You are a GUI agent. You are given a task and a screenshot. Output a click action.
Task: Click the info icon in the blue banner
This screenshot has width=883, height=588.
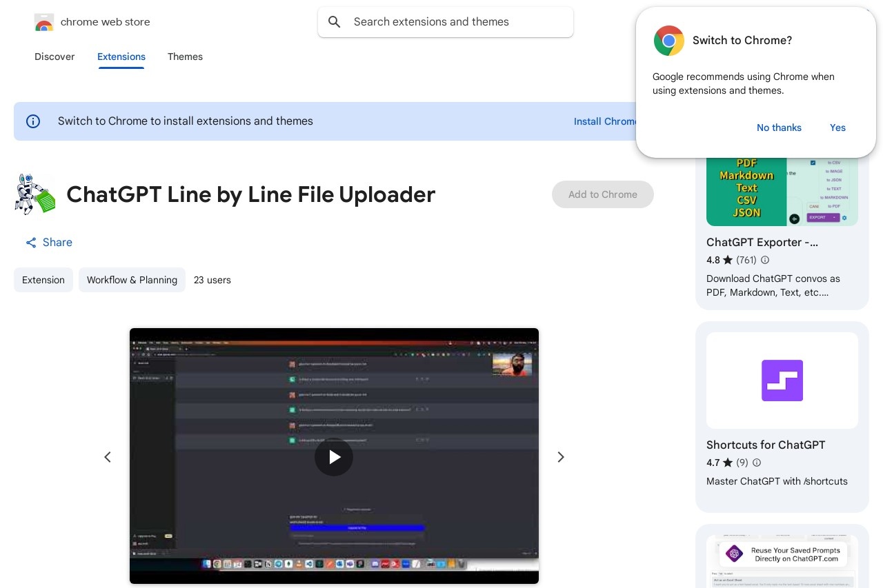pyautogui.click(x=33, y=121)
